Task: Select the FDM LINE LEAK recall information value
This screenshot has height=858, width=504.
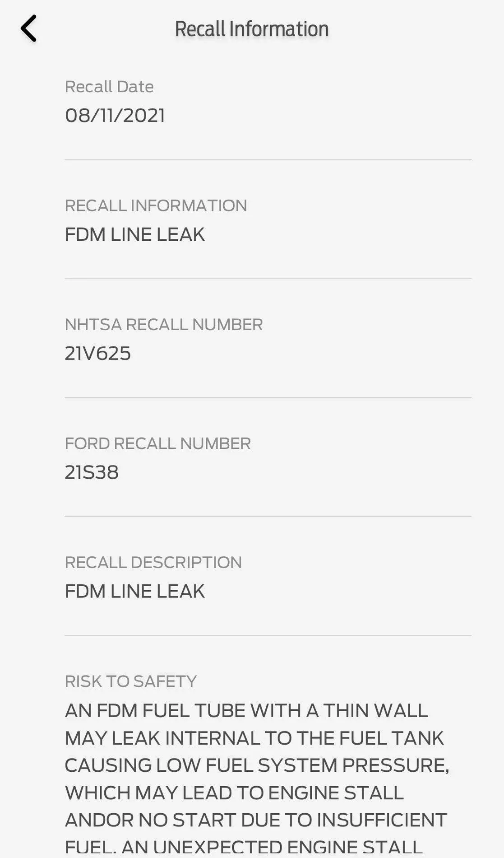Action: click(135, 234)
